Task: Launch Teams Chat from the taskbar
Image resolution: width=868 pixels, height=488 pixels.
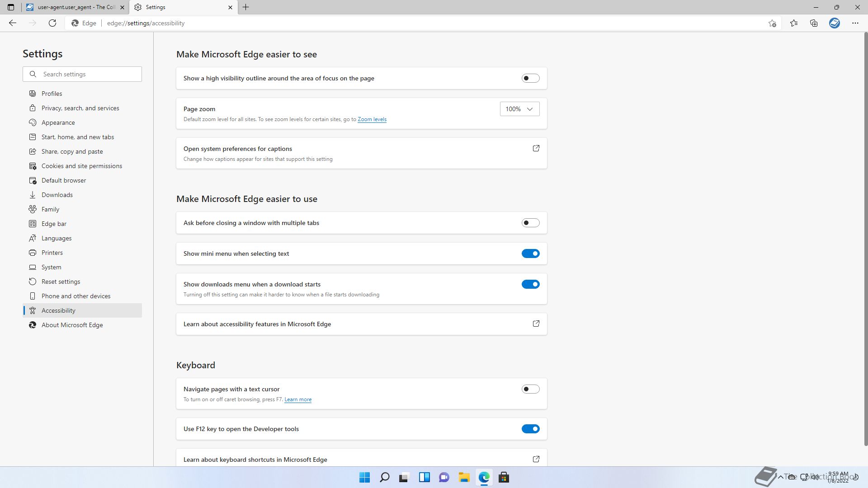Action: [444, 477]
